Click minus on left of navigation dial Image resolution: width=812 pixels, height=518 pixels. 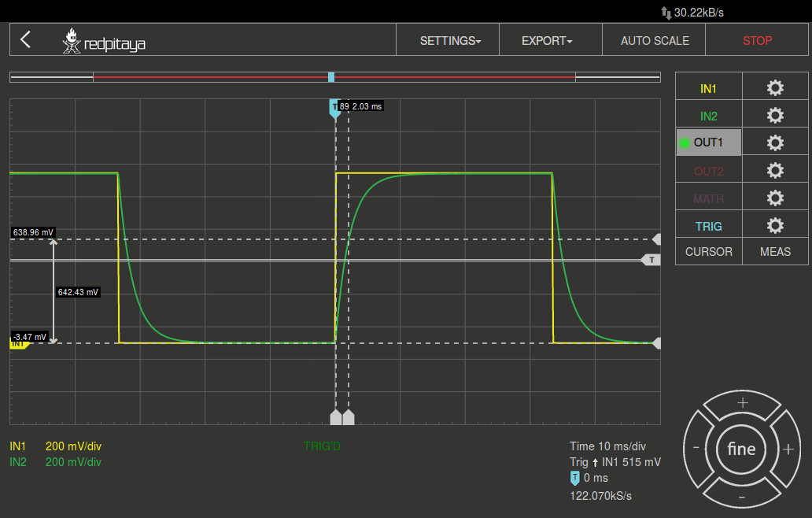point(696,448)
